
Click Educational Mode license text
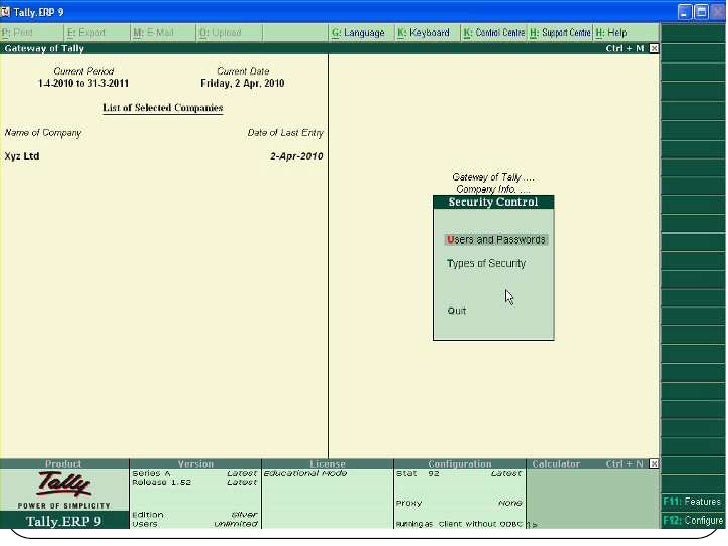(x=306, y=473)
